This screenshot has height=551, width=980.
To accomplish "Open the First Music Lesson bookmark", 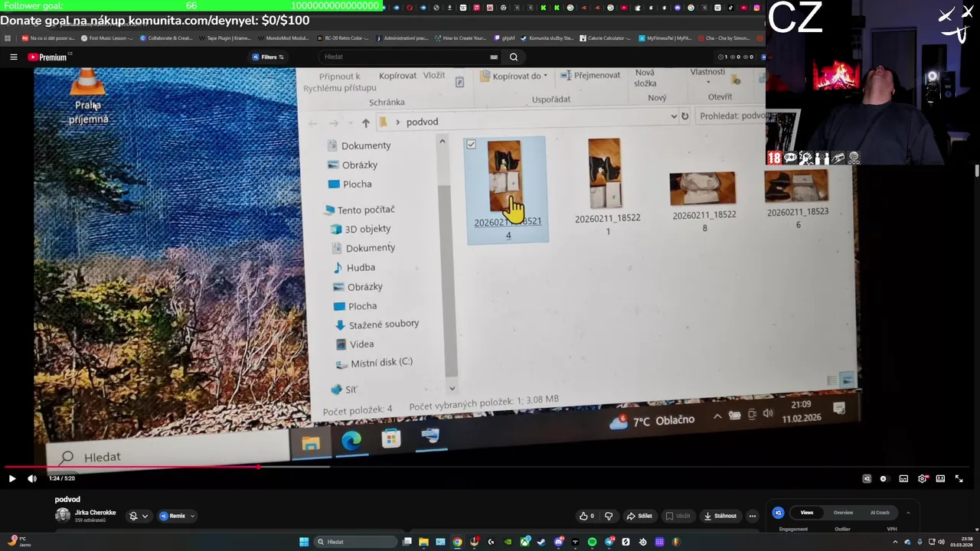I will point(106,37).
